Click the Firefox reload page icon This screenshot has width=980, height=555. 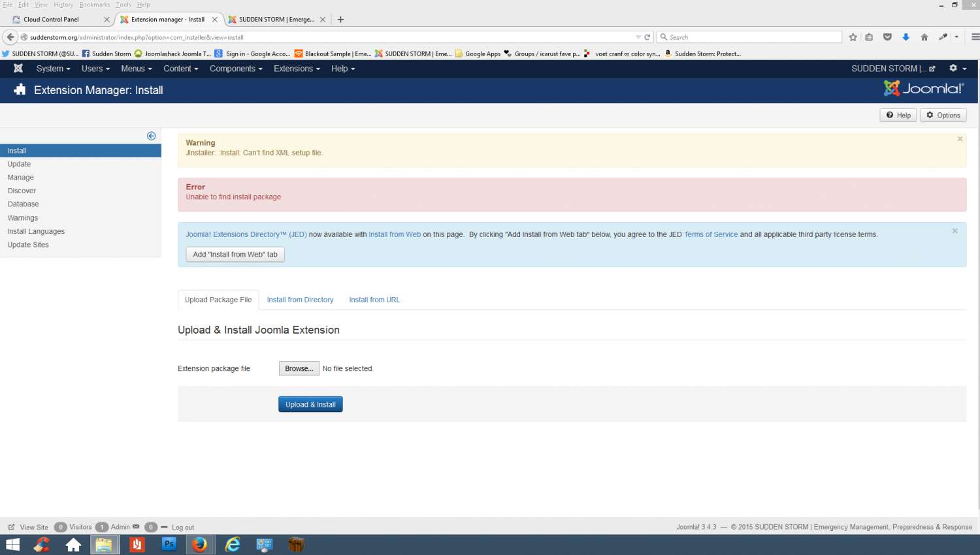click(x=647, y=37)
